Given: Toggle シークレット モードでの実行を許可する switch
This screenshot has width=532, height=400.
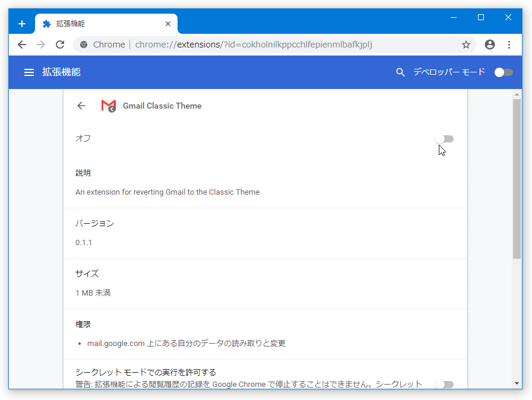Looking at the screenshot, I should (x=444, y=384).
